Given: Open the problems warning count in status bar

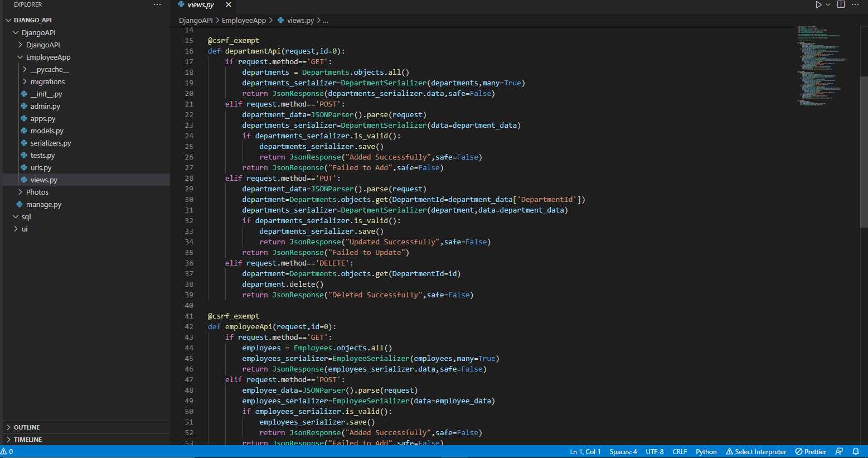Looking at the screenshot, I should click(7, 452).
